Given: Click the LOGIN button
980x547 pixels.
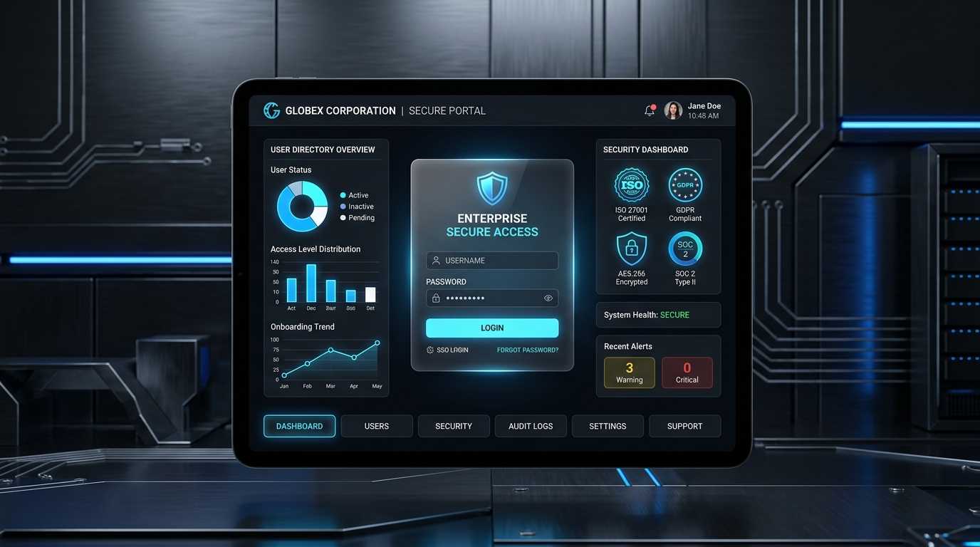Looking at the screenshot, I should click(492, 328).
